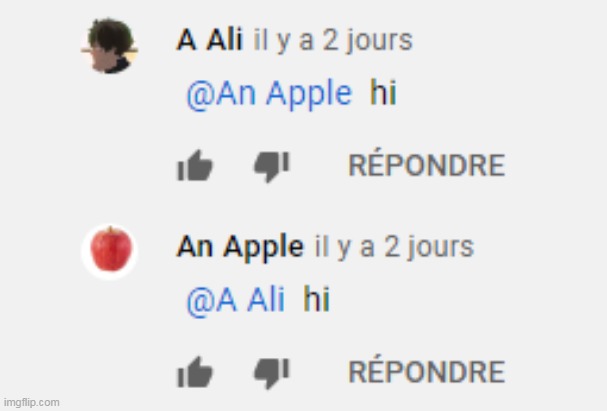607x411 pixels.
Task: Follow the @A Ali mention link
Action: pyautogui.click(x=236, y=300)
